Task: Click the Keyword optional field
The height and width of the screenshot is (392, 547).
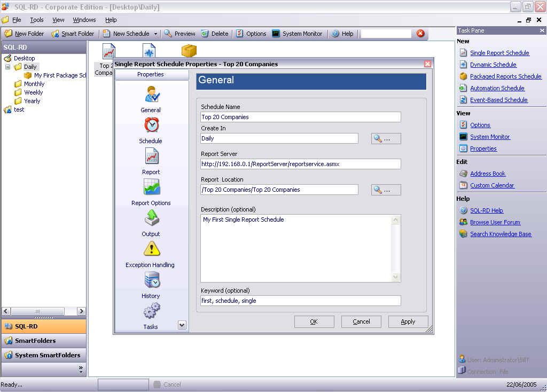Action: pos(301,301)
